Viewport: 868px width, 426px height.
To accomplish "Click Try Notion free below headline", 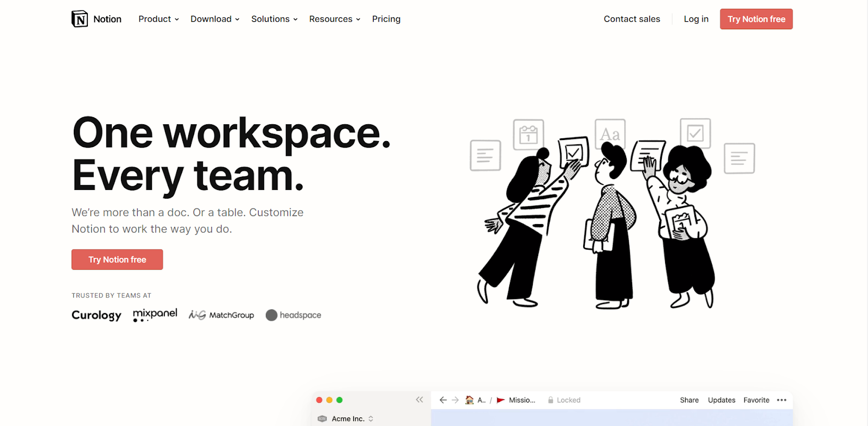I will point(117,259).
